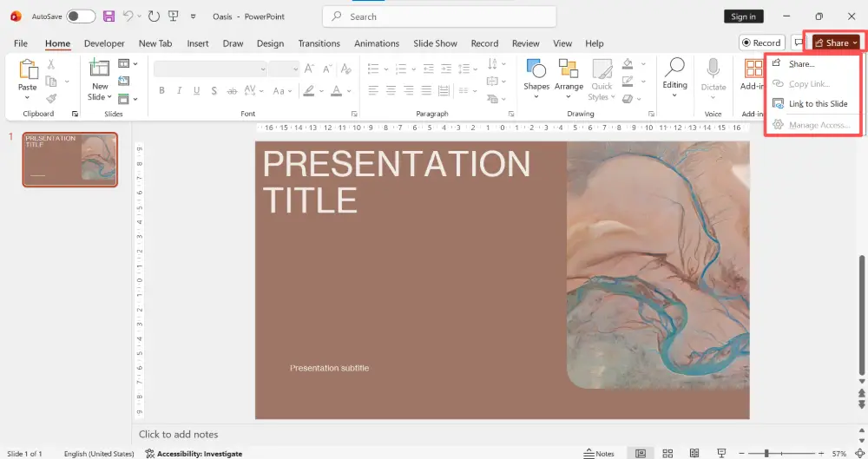The width and height of the screenshot is (868, 459).
Task: Open the Clipboard dialog launcher
Action: [75, 114]
